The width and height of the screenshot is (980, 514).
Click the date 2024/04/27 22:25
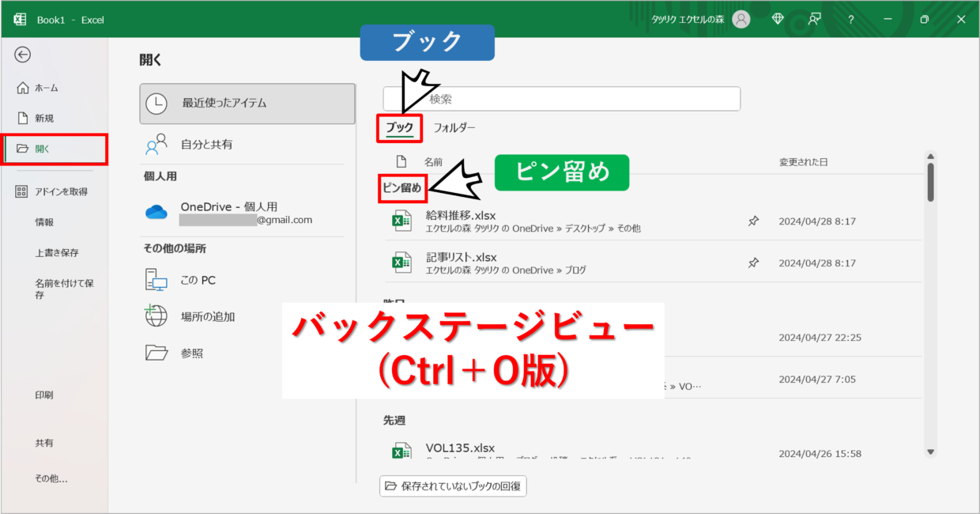pyautogui.click(x=820, y=338)
